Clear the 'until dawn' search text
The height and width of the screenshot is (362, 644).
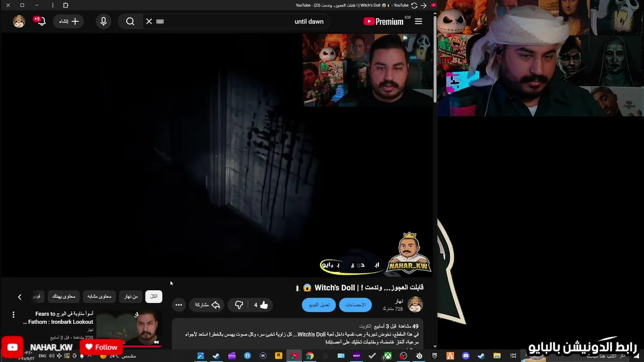(x=149, y=21)
